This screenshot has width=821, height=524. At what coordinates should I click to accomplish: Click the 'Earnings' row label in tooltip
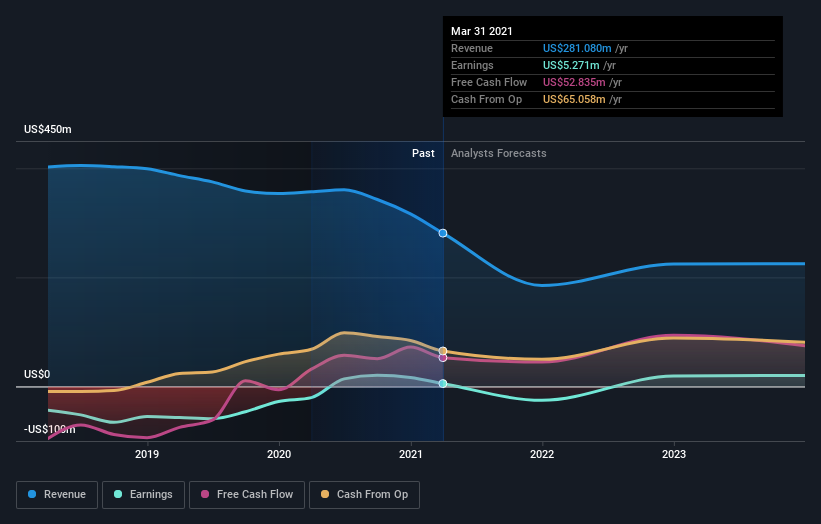pos(472,65)
